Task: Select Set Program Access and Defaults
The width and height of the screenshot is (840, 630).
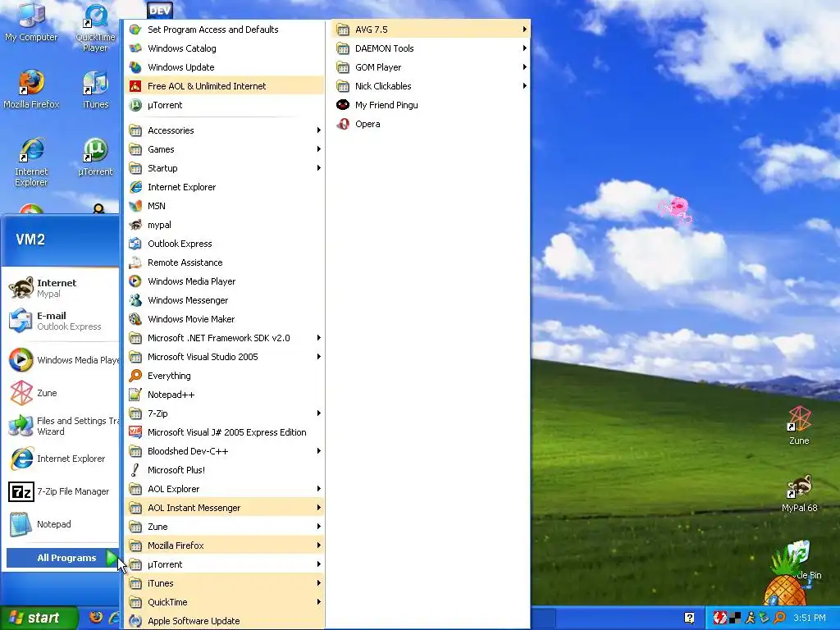Action: pos(225,30)
